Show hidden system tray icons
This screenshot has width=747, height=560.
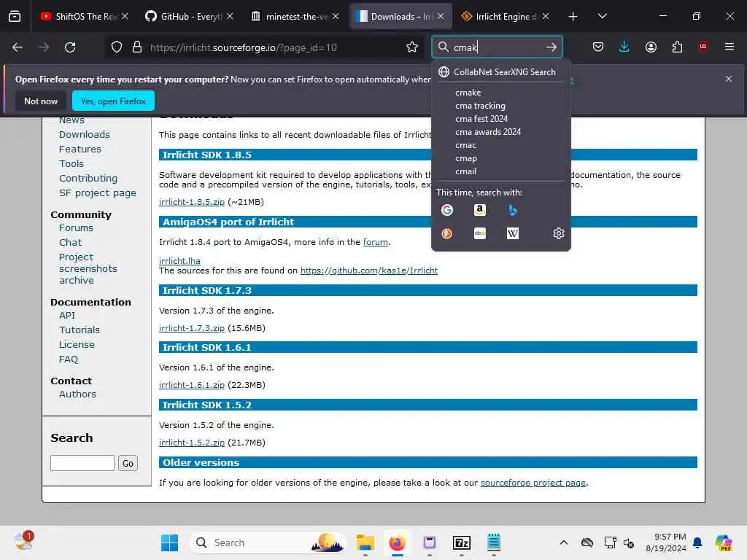pos(564,542)
